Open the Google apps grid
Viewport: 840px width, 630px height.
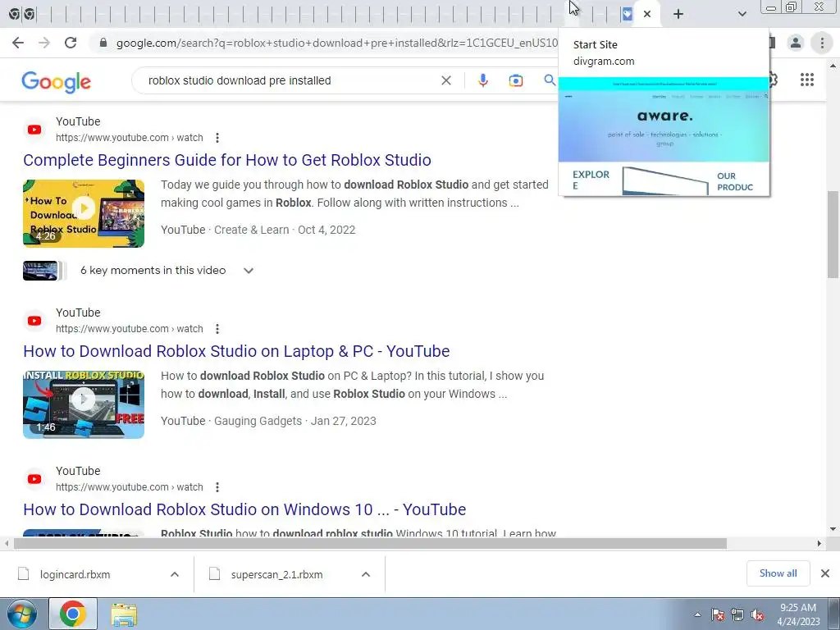pos(807,80)
